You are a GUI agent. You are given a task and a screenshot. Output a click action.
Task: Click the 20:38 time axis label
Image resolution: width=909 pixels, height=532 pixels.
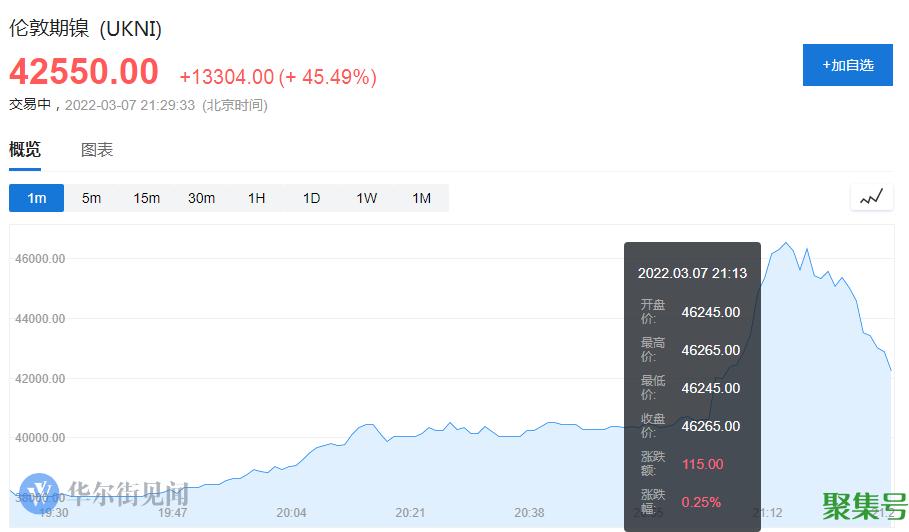point(529,513)
